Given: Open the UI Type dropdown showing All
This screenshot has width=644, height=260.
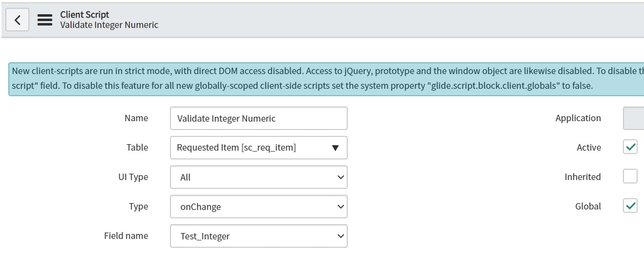Looking at the screenshot, I should (259, 177).
